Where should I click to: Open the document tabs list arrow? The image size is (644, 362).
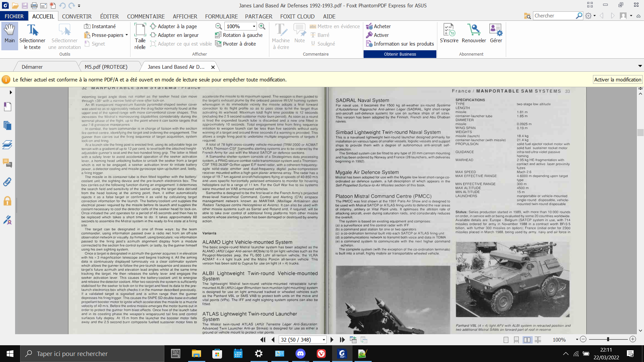(640, 66)
